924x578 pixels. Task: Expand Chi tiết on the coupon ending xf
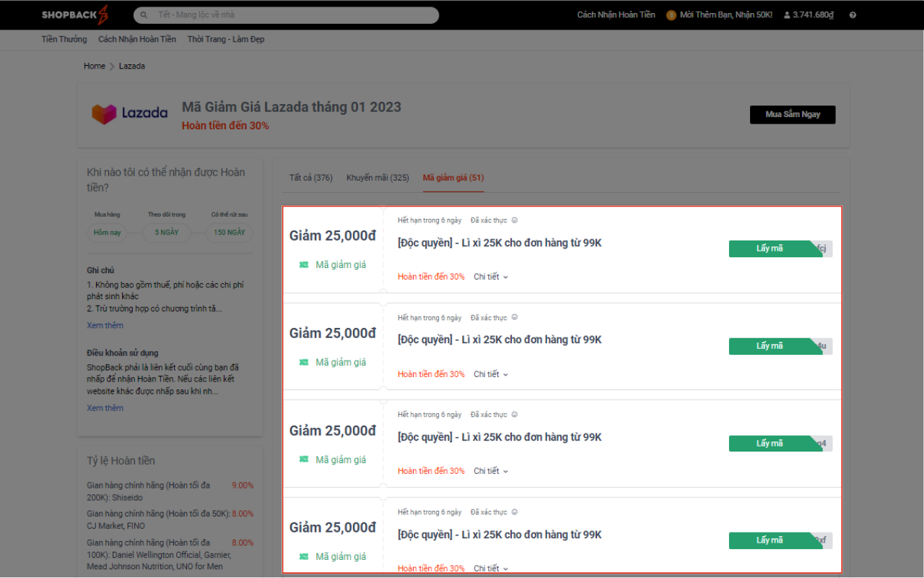[x=491, y=569]
